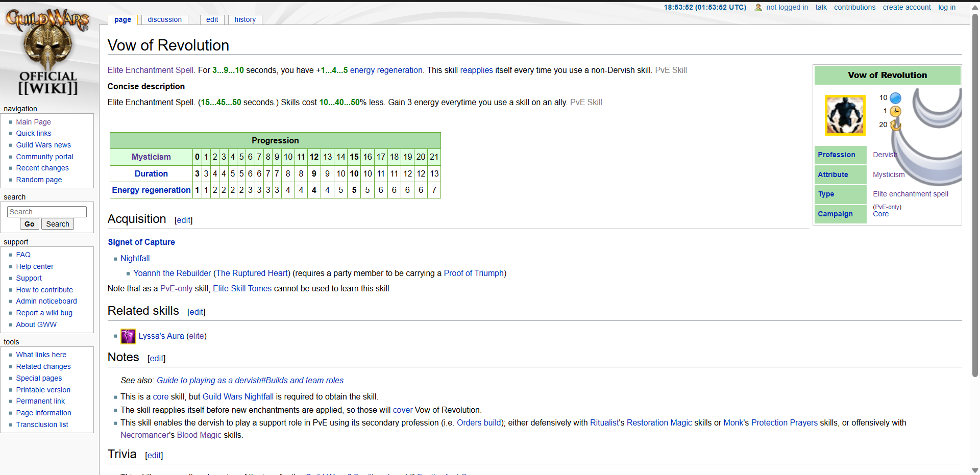Click Mysticism in Progression table
This screenshot has width=980, height=475.
point(151,157)
